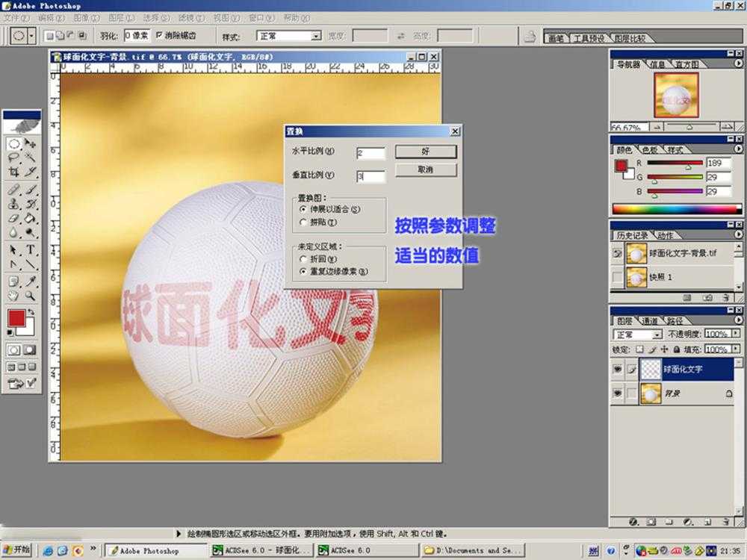747x560 pixels.
Task: Swap foreground and background colors
Action: (31, 312)
